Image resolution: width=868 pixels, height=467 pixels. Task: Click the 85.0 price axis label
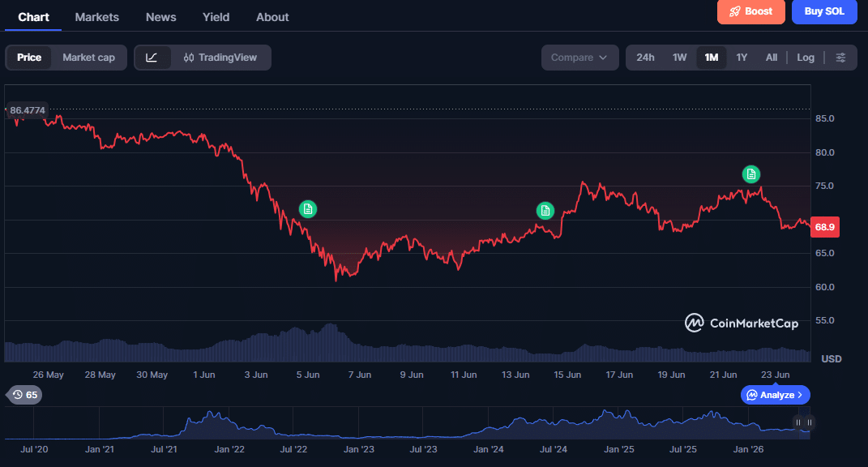coord(825,118)
